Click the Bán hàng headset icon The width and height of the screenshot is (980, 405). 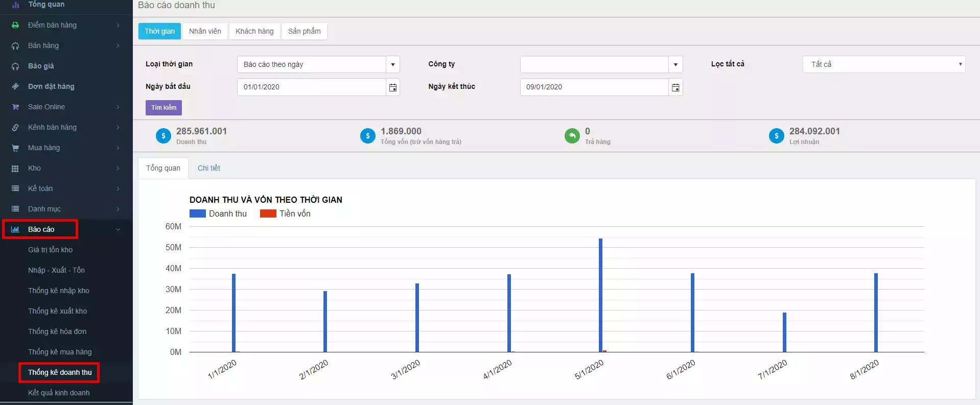click(x=15, y=45)
